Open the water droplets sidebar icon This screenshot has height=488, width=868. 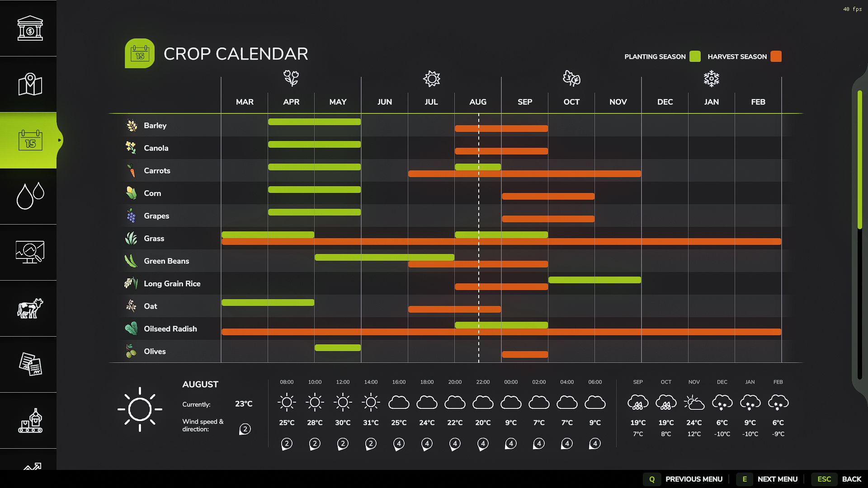point(30,196)
